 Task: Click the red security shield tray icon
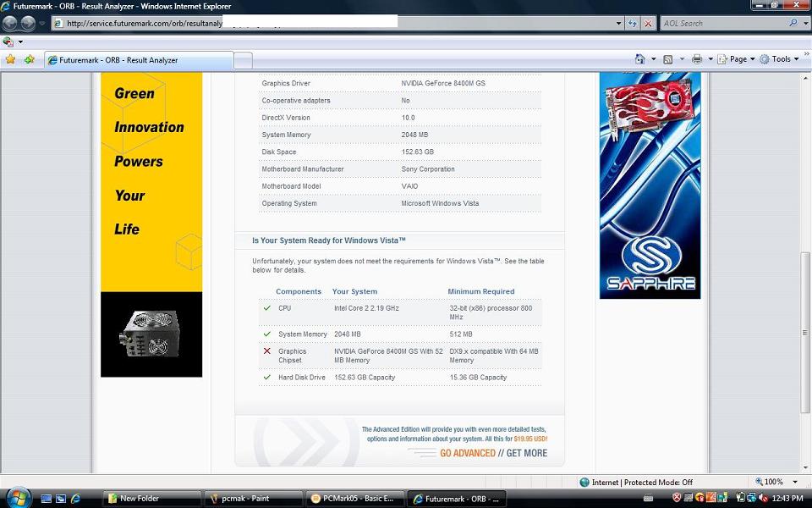677,499
